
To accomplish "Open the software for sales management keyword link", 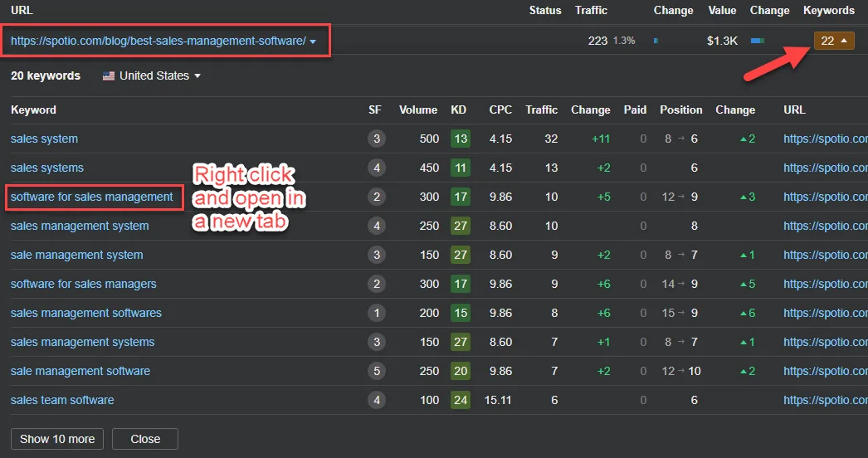I will [x=92, y=197].
